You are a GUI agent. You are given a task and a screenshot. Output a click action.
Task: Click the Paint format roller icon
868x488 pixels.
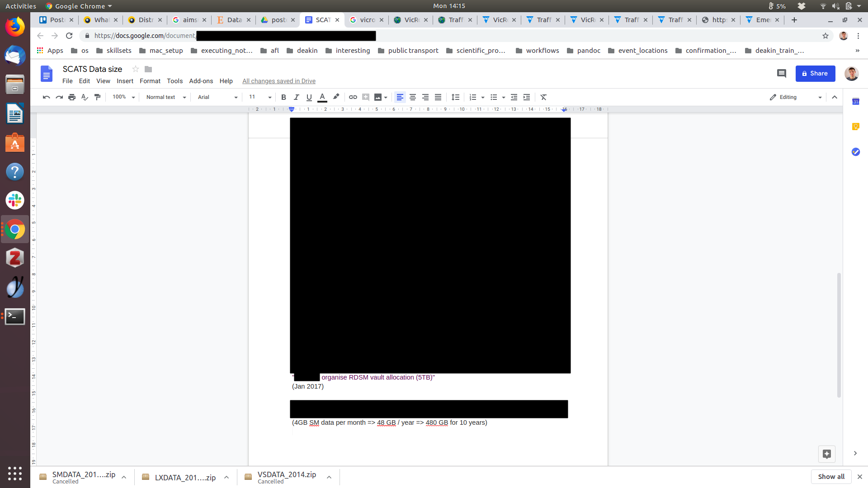point(97,97)
